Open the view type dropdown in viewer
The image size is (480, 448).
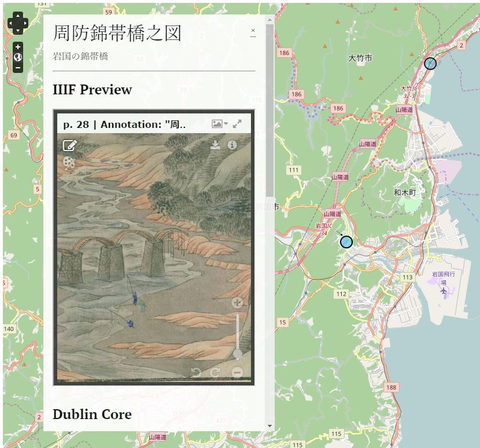(220, 124)
